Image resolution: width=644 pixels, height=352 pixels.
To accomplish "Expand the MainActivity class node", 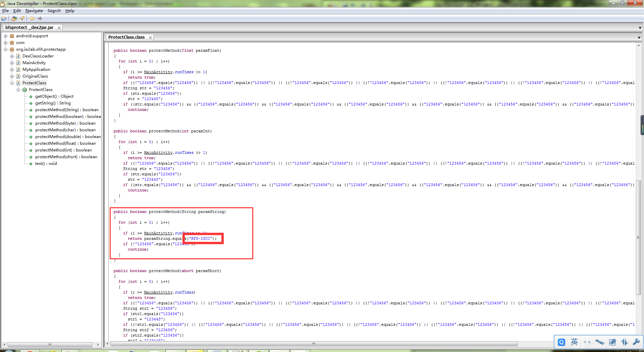I will click(12, 63).
